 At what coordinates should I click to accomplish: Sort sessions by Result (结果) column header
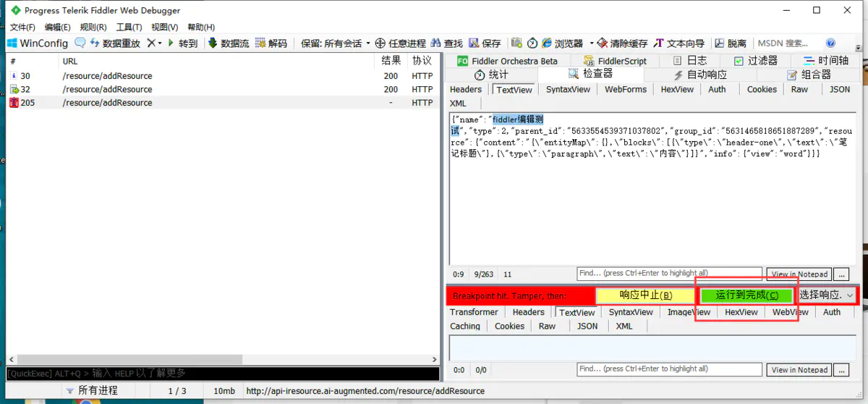click(391, 61)
